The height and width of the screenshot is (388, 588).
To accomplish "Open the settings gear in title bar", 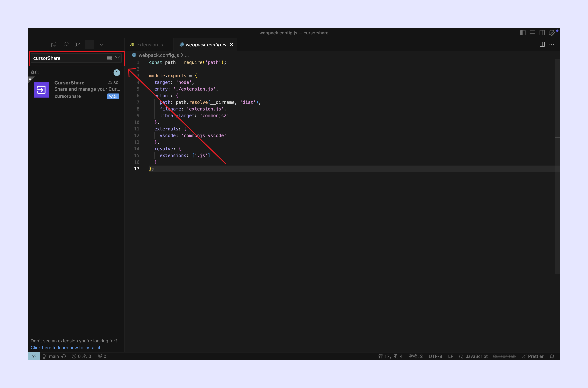I will [x=552, y=33].
